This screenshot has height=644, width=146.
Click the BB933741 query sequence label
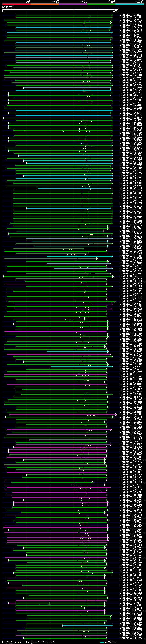tap(8, 7)
